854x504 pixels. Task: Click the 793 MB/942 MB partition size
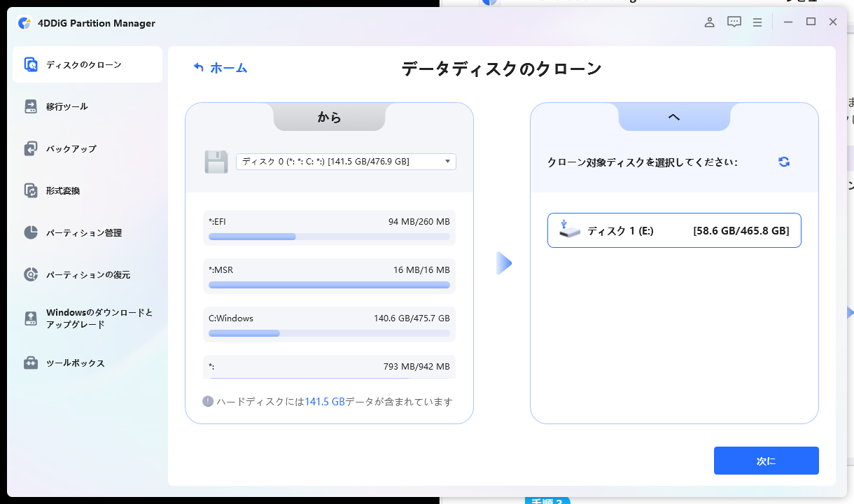click(x=416, y=366)
